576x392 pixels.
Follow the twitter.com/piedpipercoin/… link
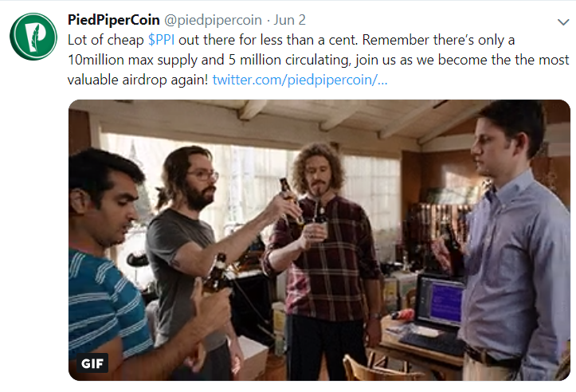[300, 80]
